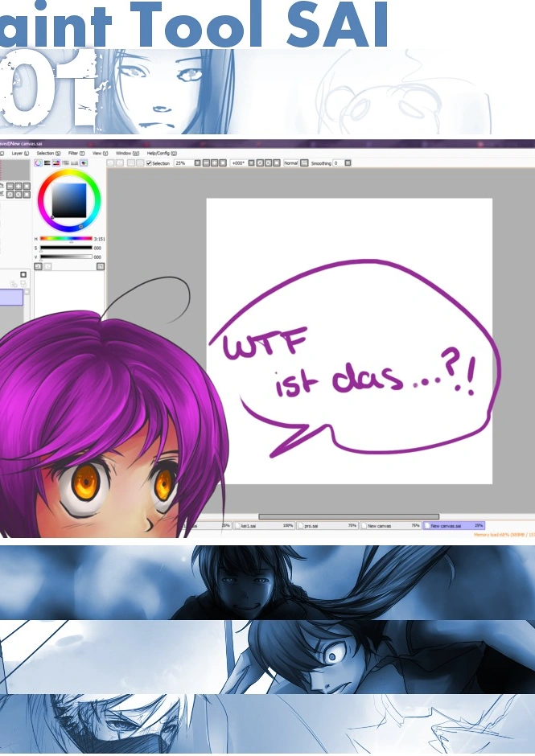The width and height of the screenshot is (535, 756).
Task: Click the Deselect button beside Redo
Action: click(x=131, y=163)
